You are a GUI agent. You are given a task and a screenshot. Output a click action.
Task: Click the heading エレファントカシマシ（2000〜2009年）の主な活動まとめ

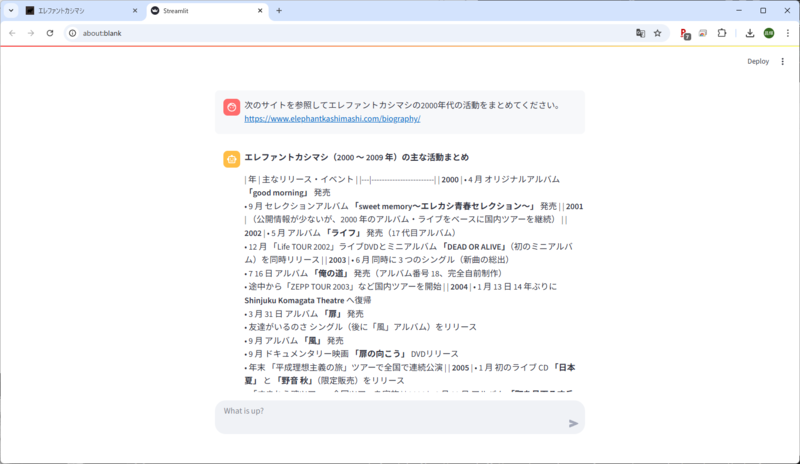356,157
